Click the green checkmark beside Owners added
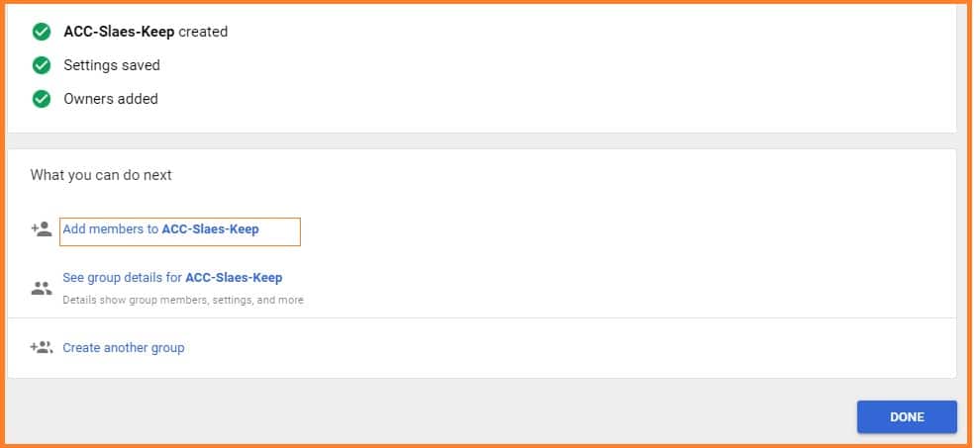Viewport: 980px width, 448px height. tap(42, 99)
